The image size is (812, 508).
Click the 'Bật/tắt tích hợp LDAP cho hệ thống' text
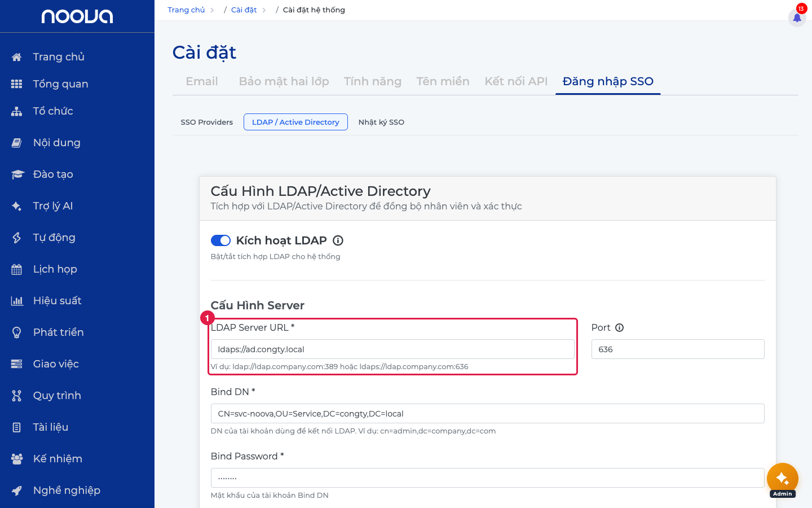[x=275, y=257]
